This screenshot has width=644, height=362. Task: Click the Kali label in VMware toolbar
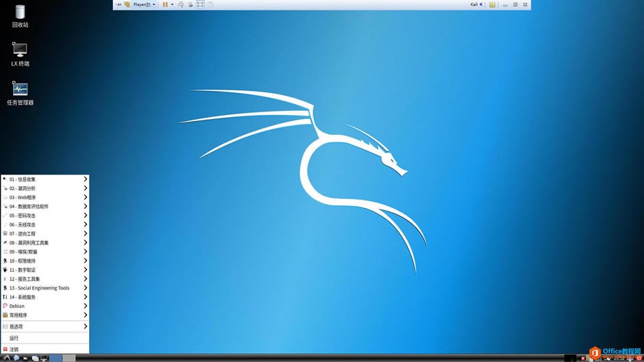(x=474, y=5)
